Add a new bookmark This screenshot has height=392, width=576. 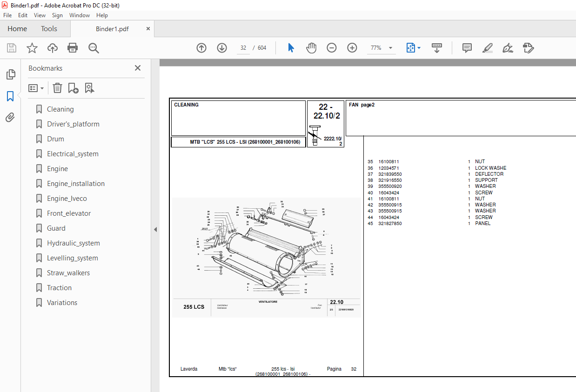click(73, 88)
